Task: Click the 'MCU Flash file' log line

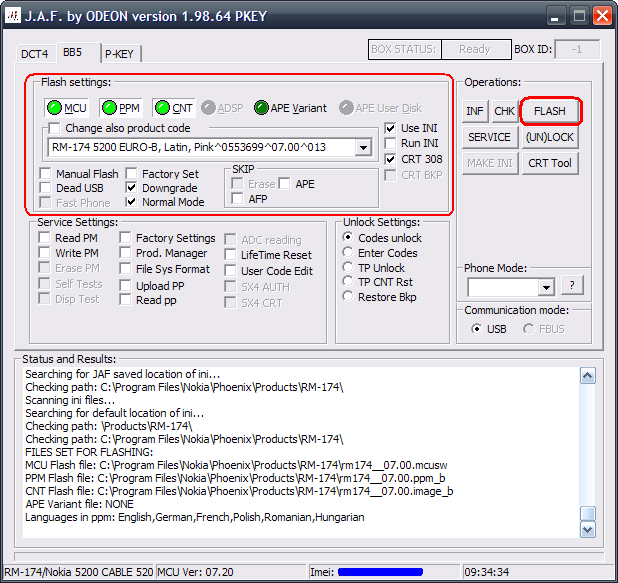Action: tap(236, 465)
